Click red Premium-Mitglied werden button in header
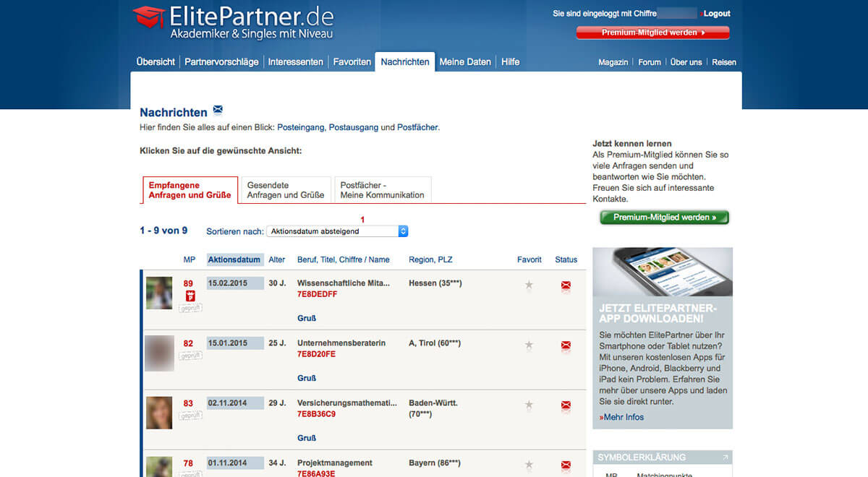 pyautogui.click(x=653, y=33)
